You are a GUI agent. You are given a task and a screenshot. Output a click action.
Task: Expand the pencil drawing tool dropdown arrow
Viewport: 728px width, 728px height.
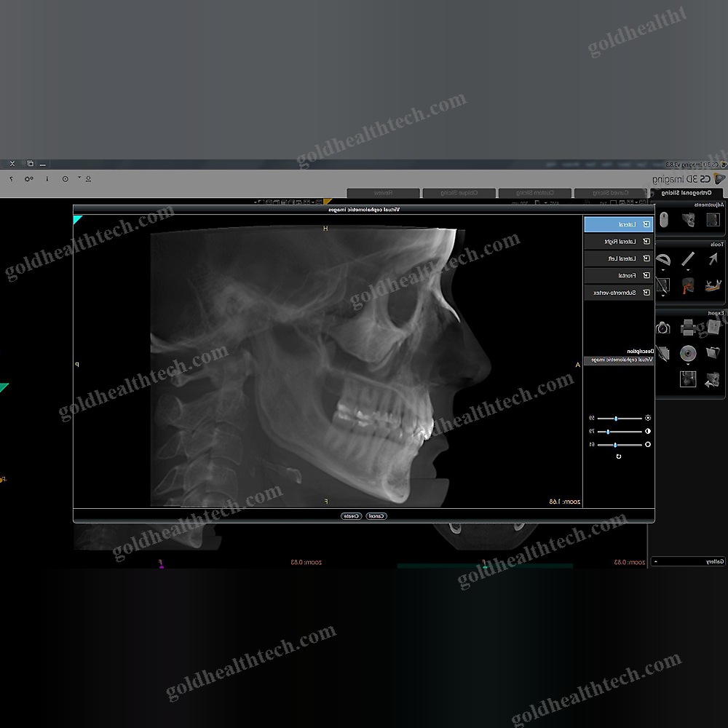coord(663,296)
